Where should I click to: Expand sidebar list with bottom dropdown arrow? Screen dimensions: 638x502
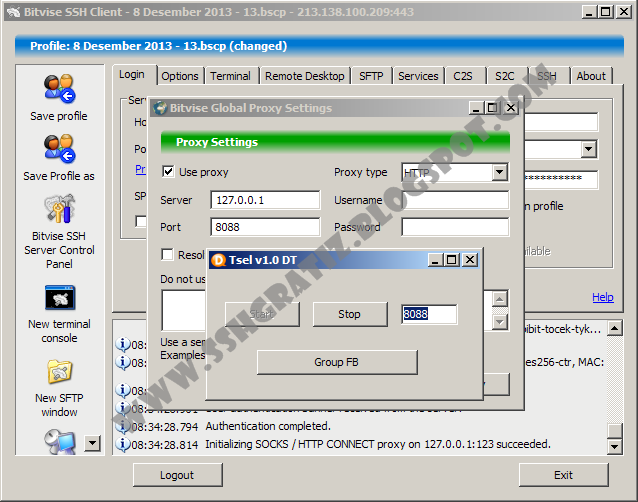92,443
